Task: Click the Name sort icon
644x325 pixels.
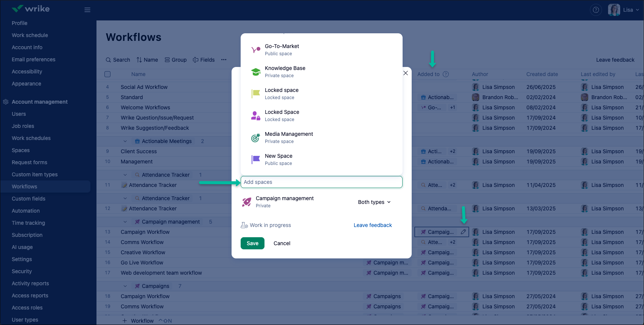Action: point(139,60)
